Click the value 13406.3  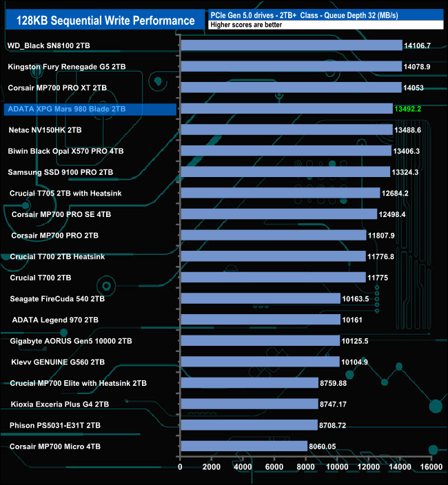[406, 152]
